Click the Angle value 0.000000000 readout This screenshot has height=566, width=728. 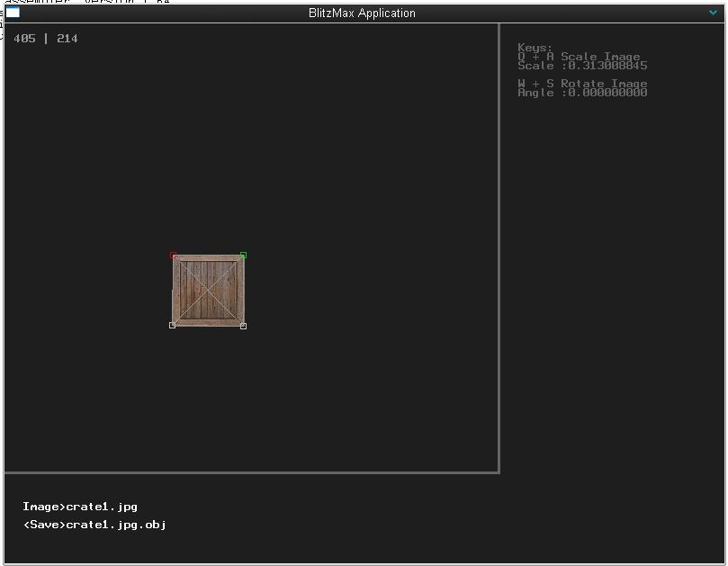pyautogui.click(x=582, y=93)
